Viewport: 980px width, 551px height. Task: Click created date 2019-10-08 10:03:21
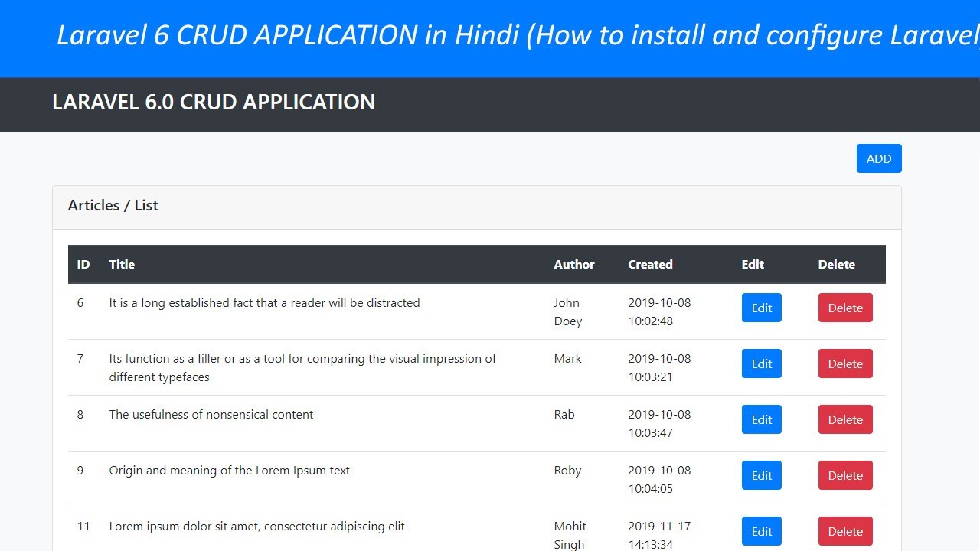coord(659,368)
